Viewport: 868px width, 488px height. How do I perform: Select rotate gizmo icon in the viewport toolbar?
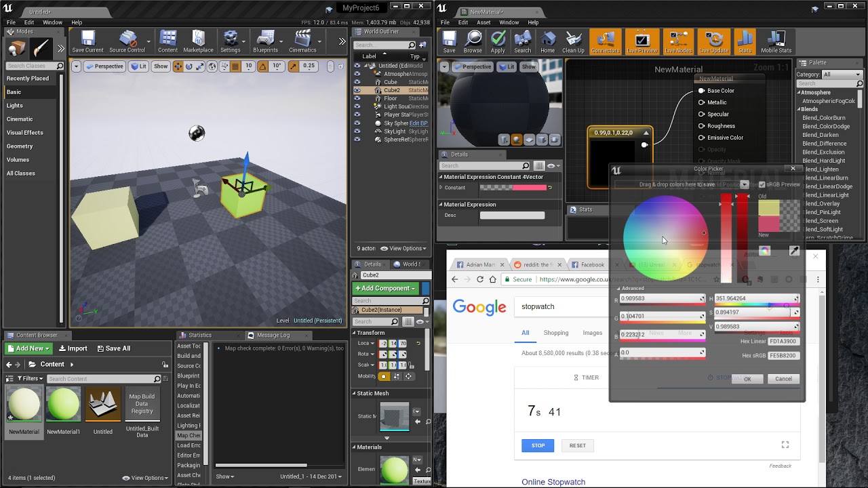click(x=189, y=66)
